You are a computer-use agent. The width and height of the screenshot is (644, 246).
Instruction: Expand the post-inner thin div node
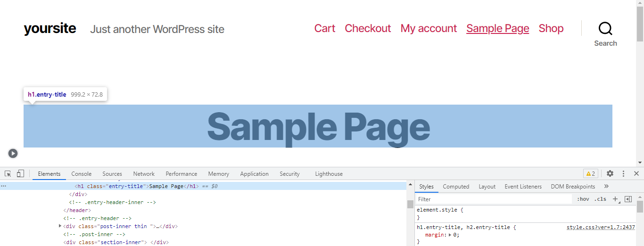(x=60, y=226)
